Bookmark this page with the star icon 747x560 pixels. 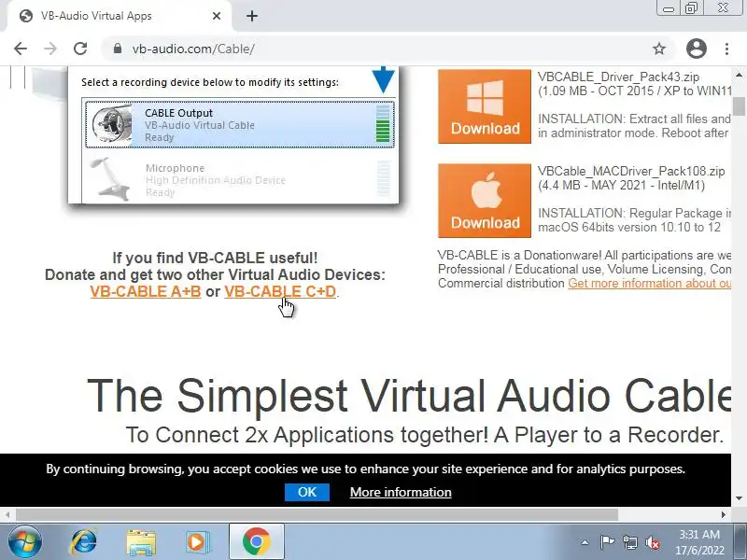(x=659, y=49)
